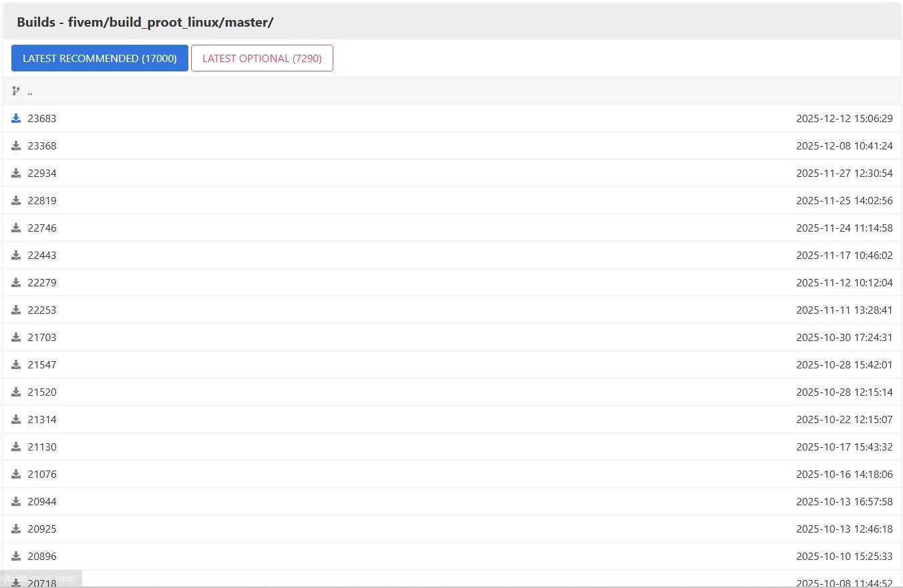Select build 22746 text
The image size is (903, 588).
point(42,228)
